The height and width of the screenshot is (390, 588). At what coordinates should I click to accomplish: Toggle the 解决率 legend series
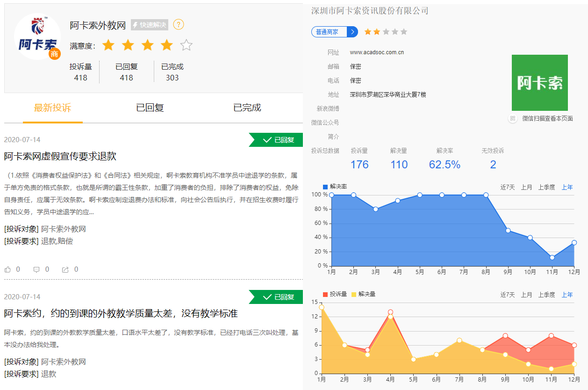tap(335, 187)
